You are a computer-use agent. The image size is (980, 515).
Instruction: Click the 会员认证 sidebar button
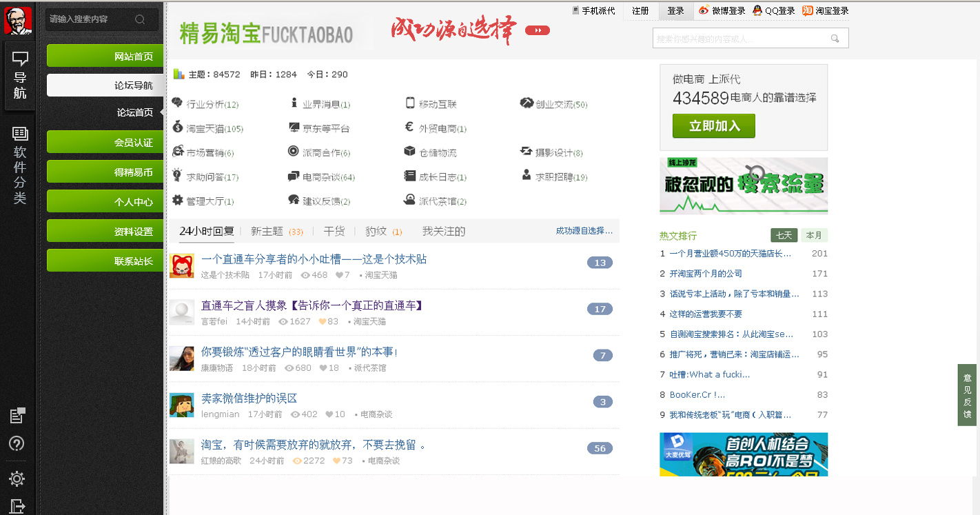[105, 142]
